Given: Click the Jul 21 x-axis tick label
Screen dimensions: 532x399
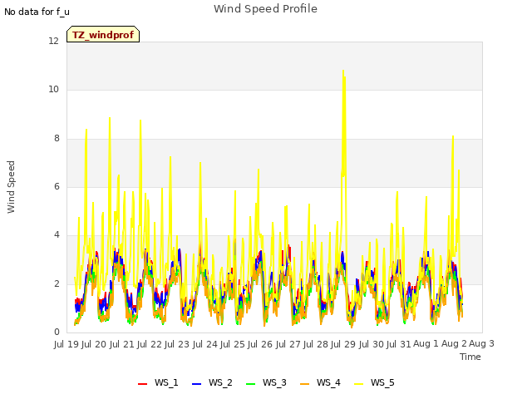Looking at the screenshot, I should click(x=122, y=344).
